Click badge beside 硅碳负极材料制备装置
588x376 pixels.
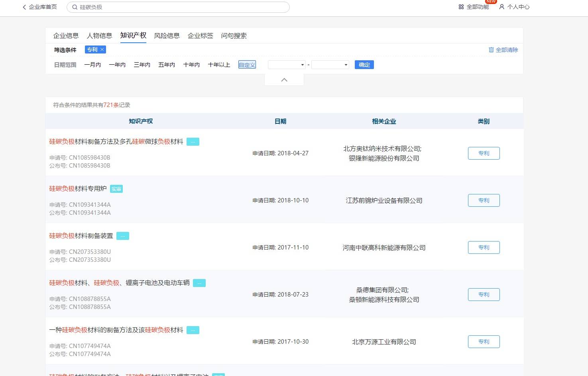[123, 236]
